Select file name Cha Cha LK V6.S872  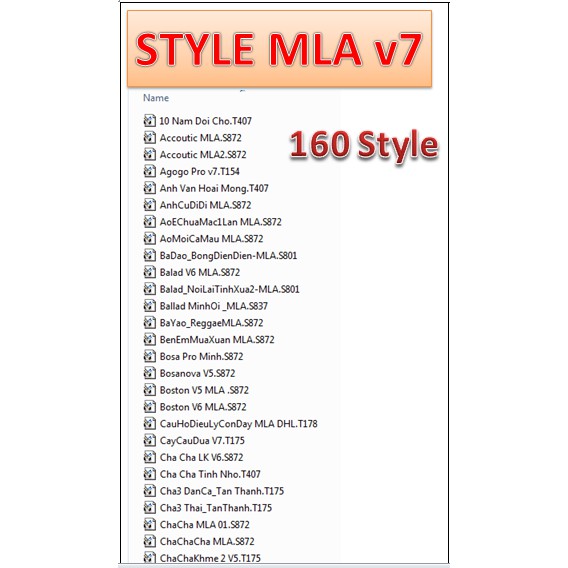[201, 457]
